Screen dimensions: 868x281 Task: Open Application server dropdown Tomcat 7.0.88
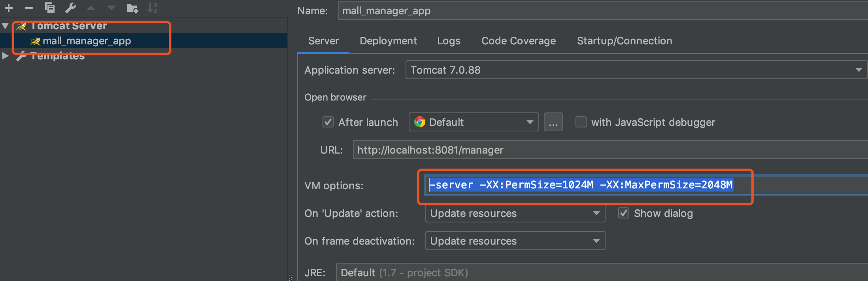pyautogui.click(x=636, y=70)
